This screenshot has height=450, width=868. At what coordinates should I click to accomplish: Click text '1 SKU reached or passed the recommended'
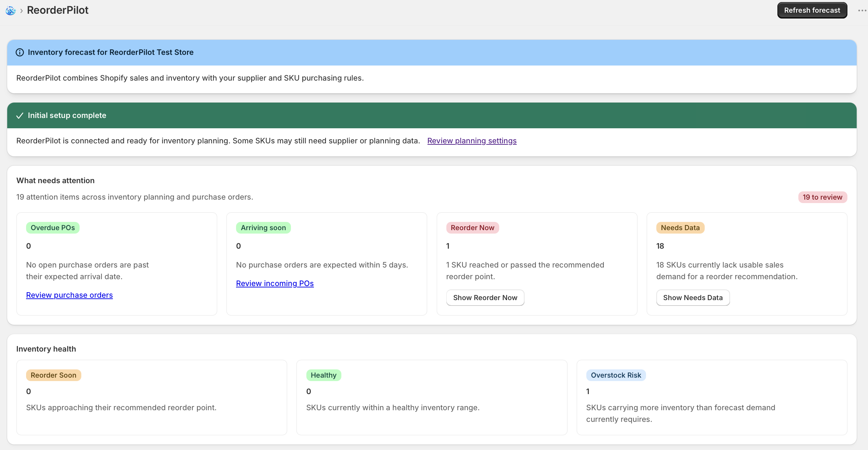[x=525, y=265]
